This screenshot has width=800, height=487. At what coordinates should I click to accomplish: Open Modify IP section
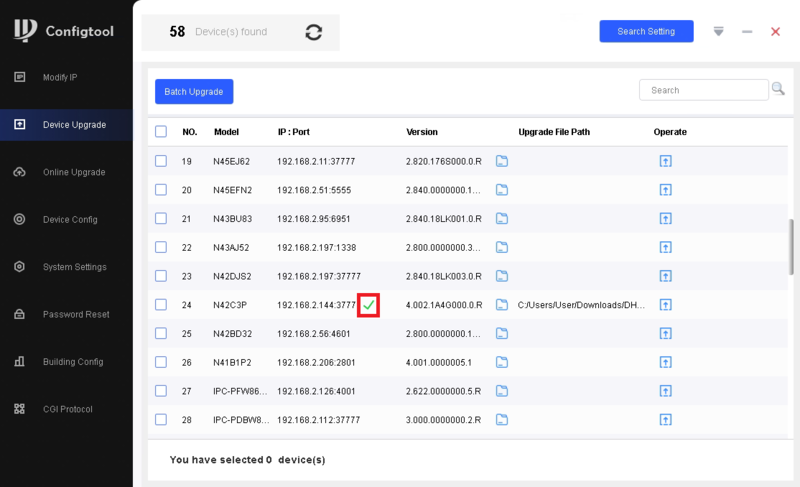point(60,77)
